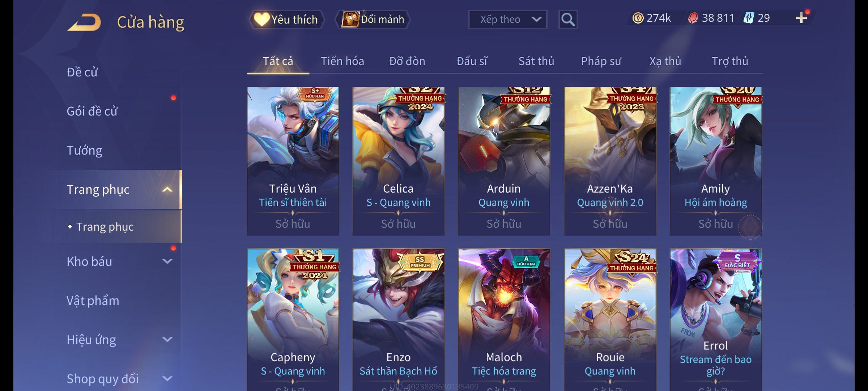The width and height of the screenshot is (868, 391).
Task: Switch to the Sát thủ tab
Action: 536,61
